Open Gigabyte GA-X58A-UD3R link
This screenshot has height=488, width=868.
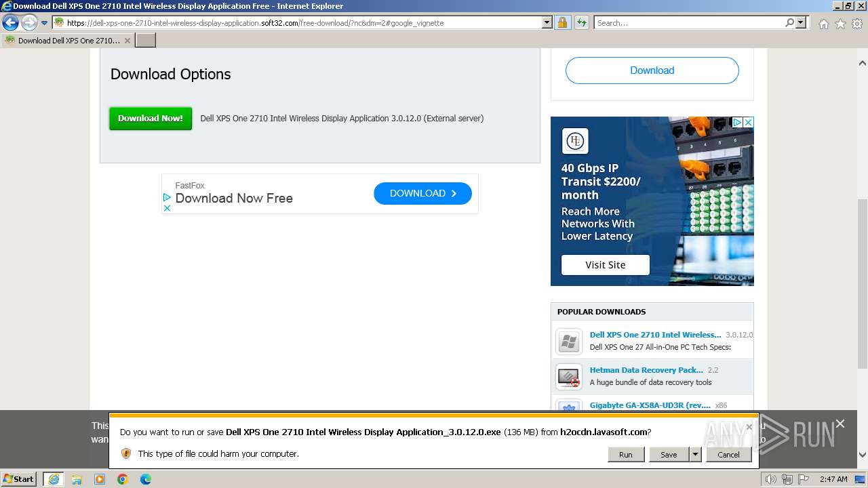[x=650, y=405]
